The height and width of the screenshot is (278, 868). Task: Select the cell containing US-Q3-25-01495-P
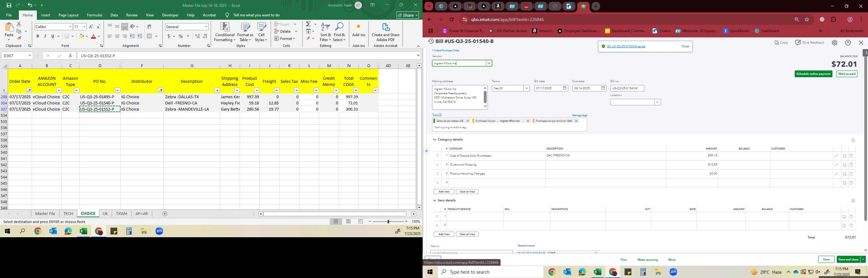(100, 97)
